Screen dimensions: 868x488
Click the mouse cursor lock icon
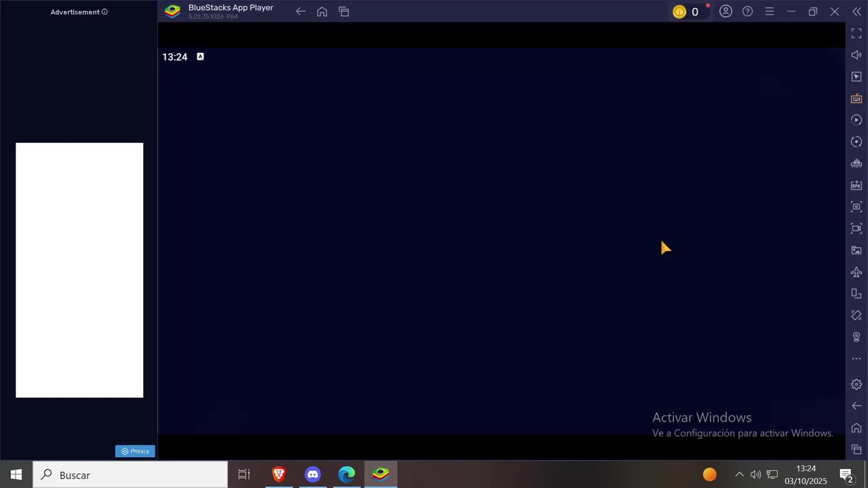point(856,77)
